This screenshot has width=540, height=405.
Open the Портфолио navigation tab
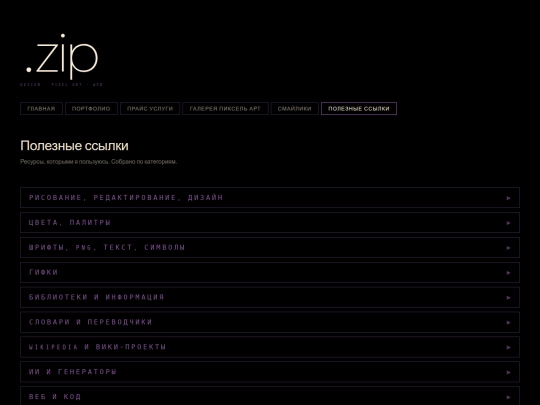point(91,108)
